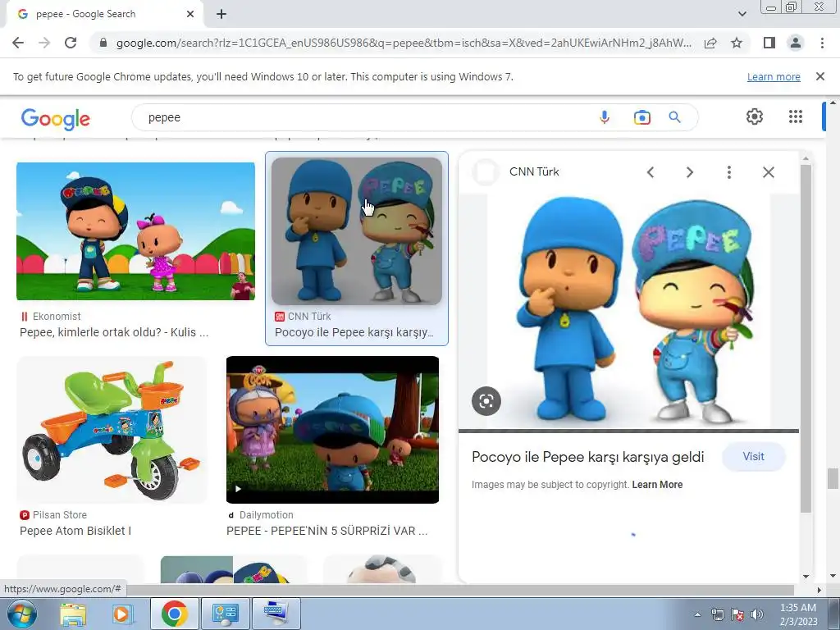Open the 'Pepee Atom Bisiklet I' link
The width and height of the screenshot is (840, 630).
coord(75,531)
